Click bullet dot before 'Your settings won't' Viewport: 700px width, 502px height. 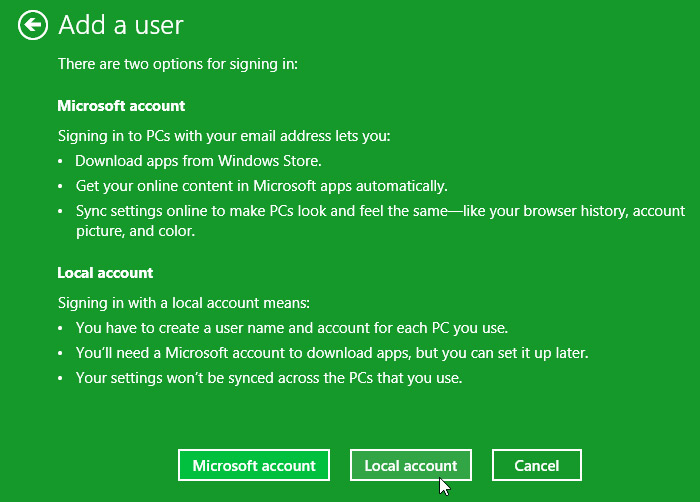[62, 379]
